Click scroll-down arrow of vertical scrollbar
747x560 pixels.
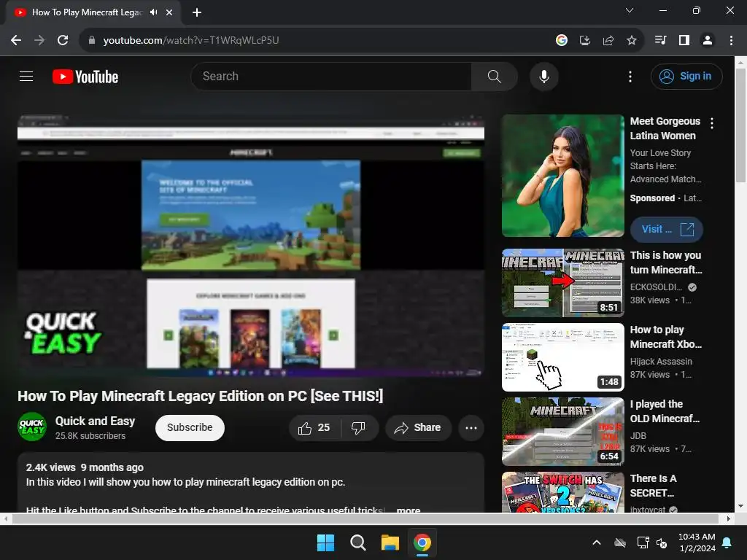point(740,506)
